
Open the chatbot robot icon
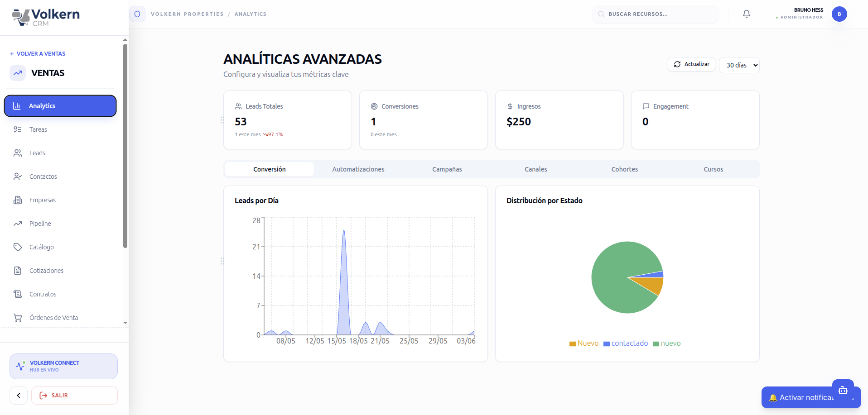tap(843, 390)
